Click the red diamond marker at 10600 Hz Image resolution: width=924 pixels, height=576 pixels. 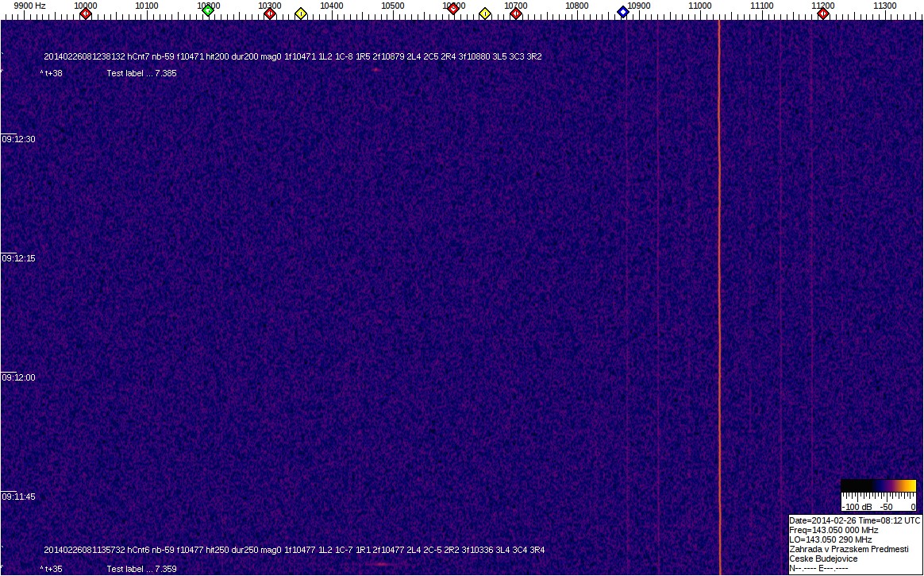point(453,9)
